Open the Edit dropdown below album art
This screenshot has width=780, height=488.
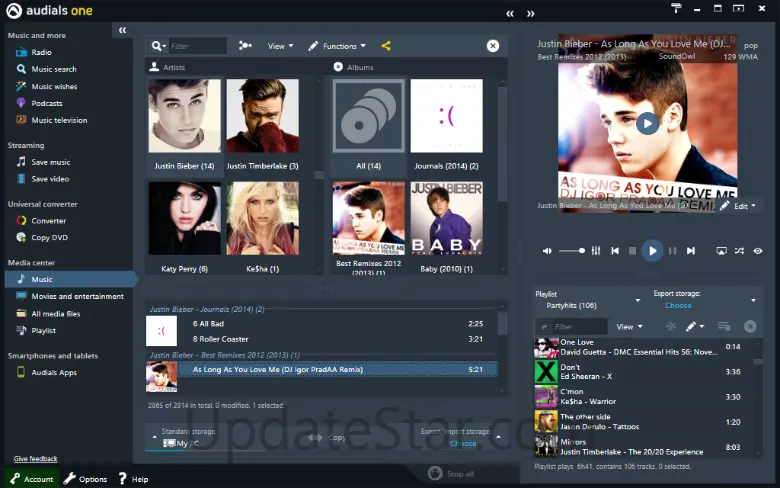(x=739, y=206)
